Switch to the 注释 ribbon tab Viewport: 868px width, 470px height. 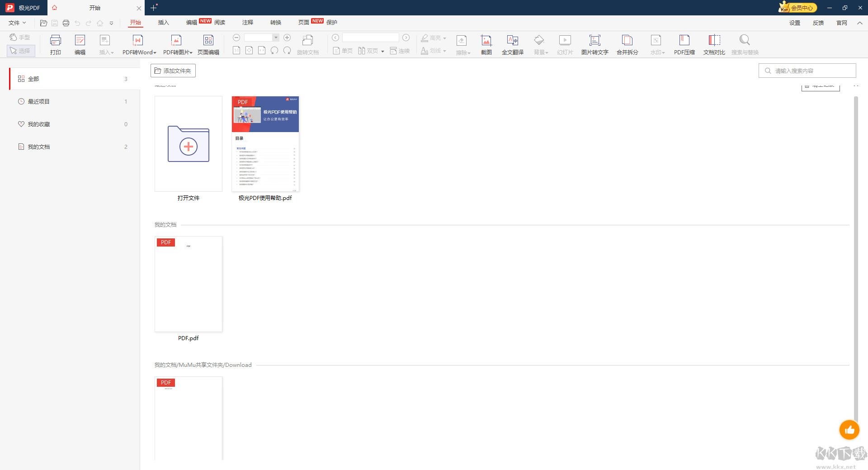(248, 23)
